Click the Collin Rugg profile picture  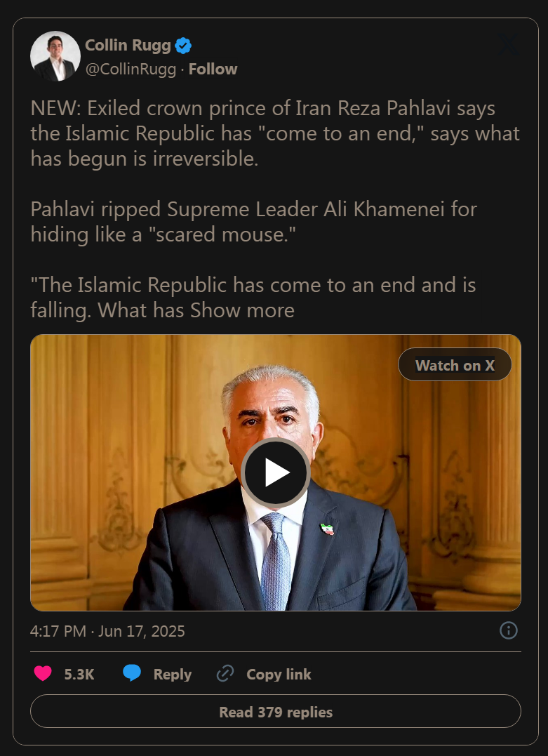[x=55, y=56]
